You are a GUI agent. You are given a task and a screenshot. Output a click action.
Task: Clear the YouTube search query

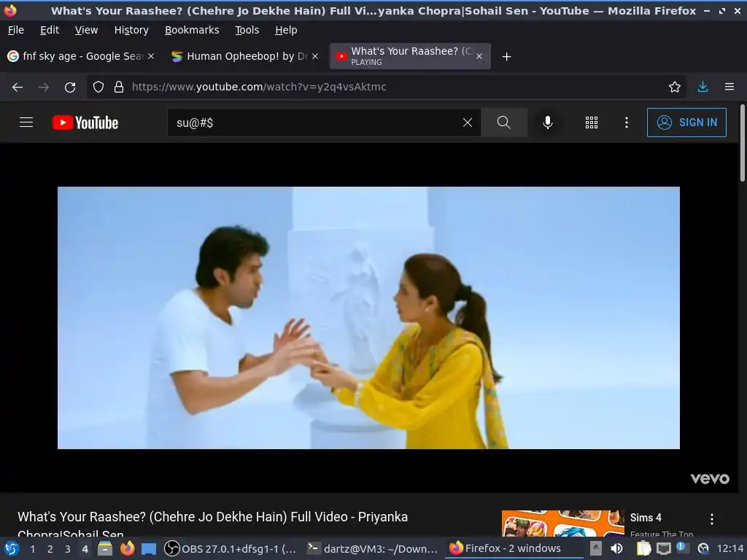(x=468, y=122)
